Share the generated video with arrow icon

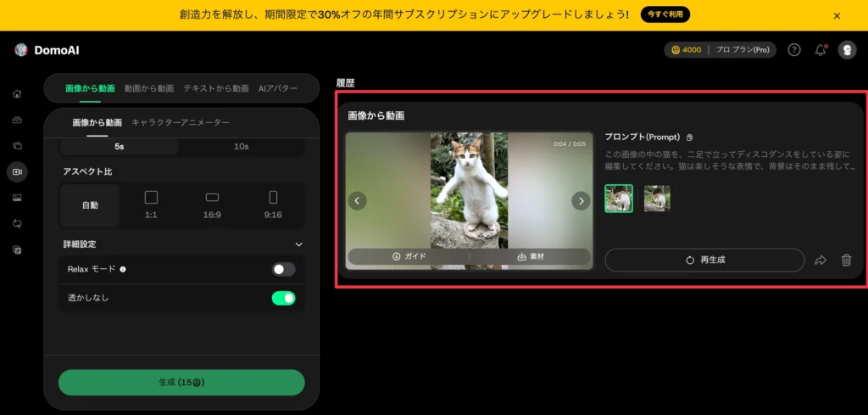tap(821, 260)
